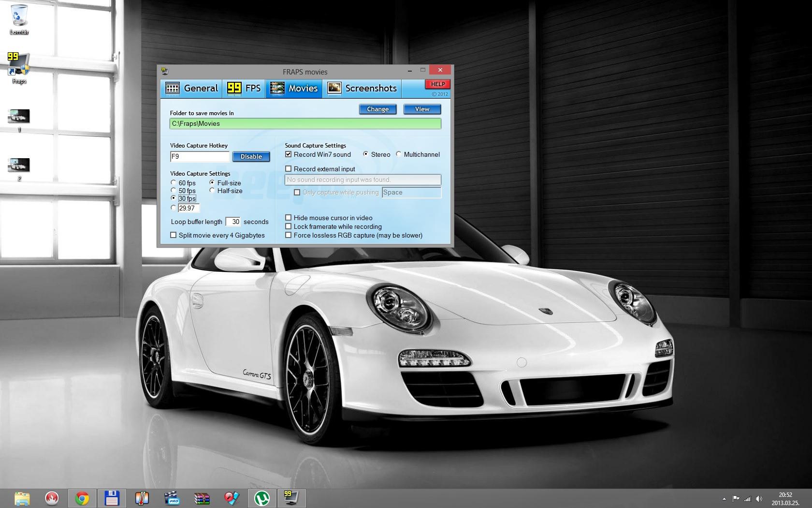Enable Record external input checkbox

click(x=289, y=169)
